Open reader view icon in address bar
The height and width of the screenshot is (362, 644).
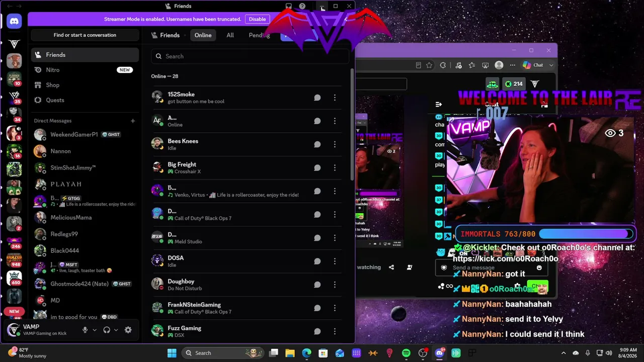click(418, 65)
